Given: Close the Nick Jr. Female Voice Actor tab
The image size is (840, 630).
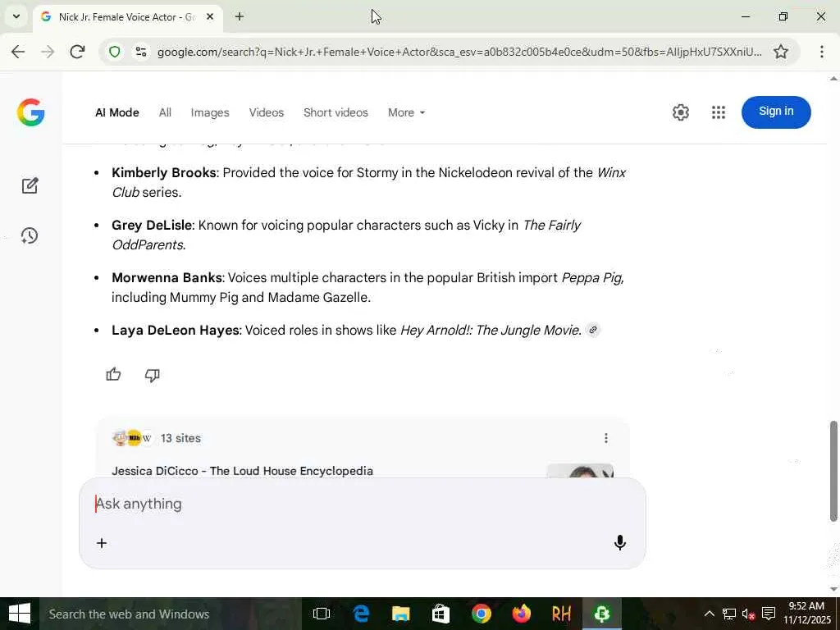Looking at the screenshot, I should (x=210, y=16).
